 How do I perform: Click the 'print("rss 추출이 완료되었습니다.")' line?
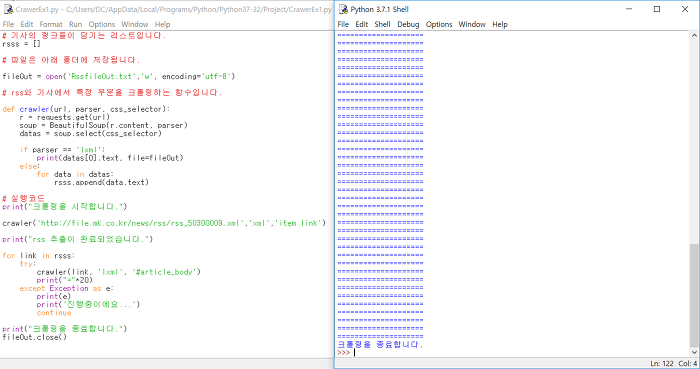click(78, 239)
